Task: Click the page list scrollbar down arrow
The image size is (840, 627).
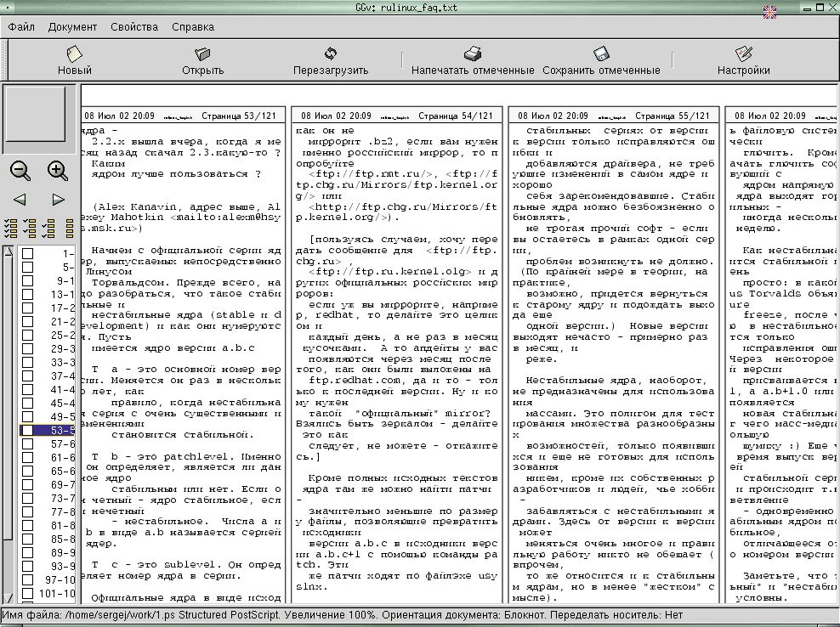Action: pos(8,598)
